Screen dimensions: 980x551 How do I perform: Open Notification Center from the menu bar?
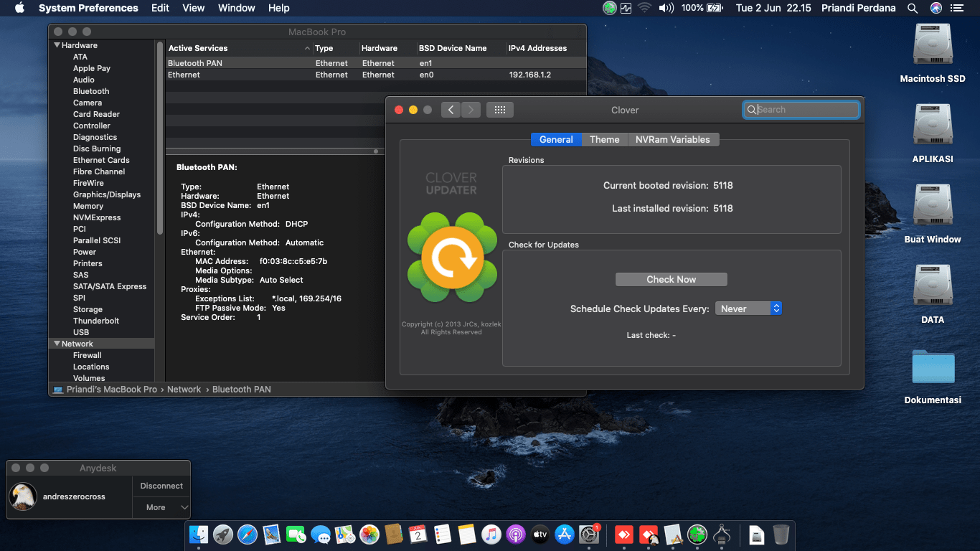pos(957,8)
